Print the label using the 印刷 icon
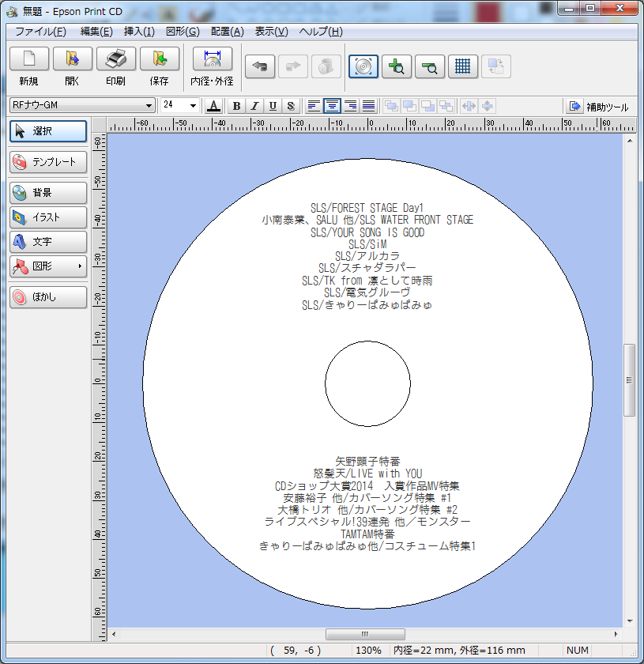The image size is (644, 664). [x=116, y=58]
